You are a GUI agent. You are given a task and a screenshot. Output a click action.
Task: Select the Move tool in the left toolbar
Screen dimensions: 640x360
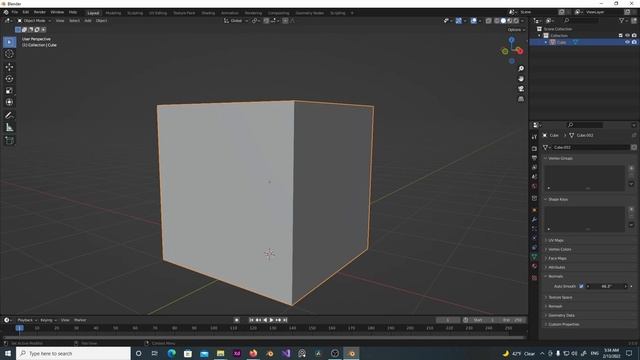[x=9, y=67]
